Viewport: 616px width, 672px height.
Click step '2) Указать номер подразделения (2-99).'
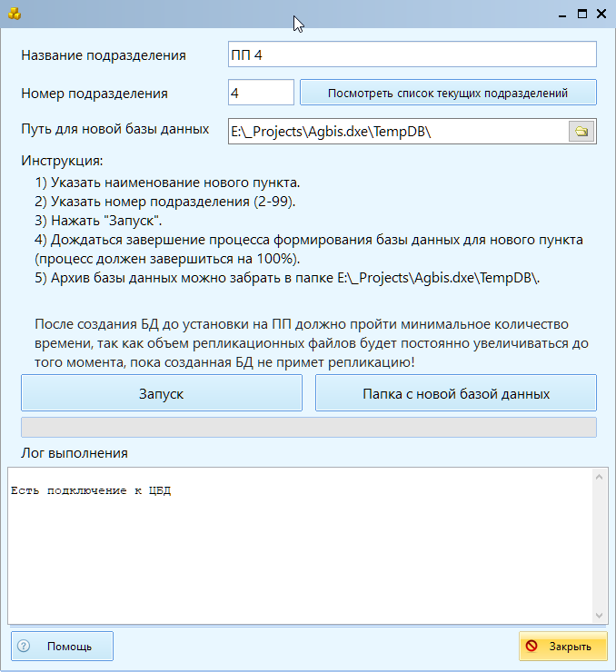point(165,202)
